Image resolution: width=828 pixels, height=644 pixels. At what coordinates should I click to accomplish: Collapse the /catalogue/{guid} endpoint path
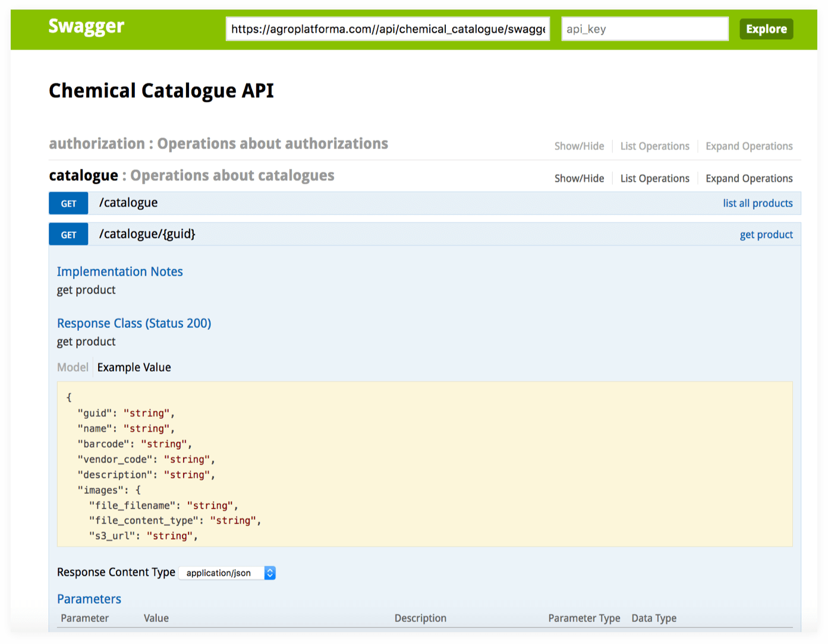point(147,234)
